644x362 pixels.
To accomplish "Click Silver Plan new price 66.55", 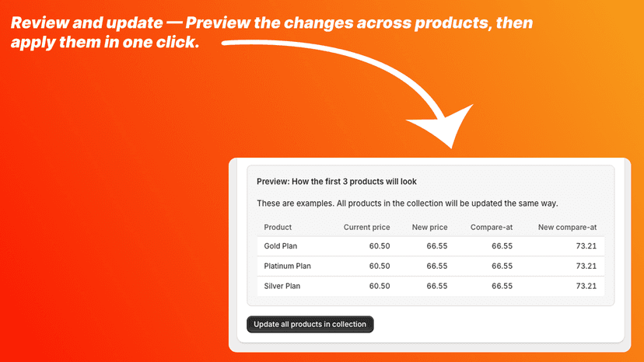I will coord(437,286).
